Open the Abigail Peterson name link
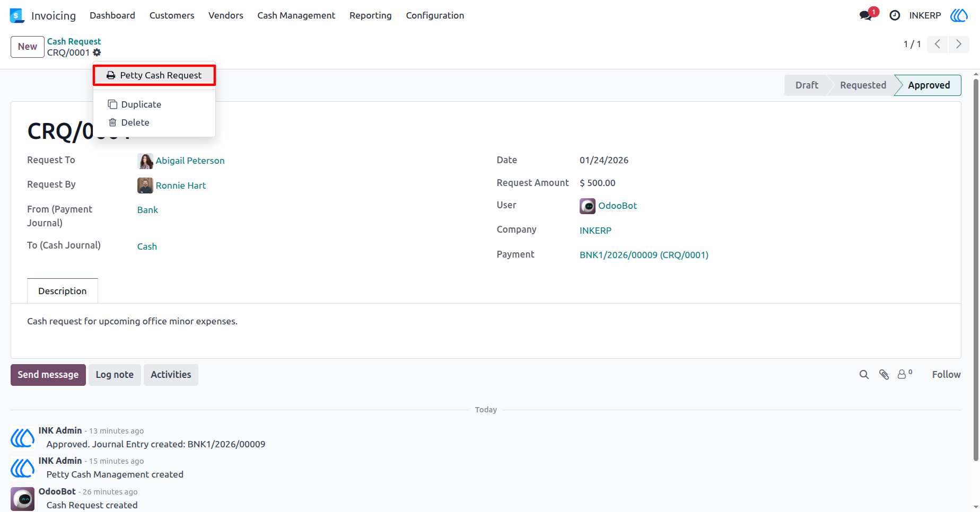The height and width of the screenshot is (512, 980). pyautogui.click(x=190, y=161)
